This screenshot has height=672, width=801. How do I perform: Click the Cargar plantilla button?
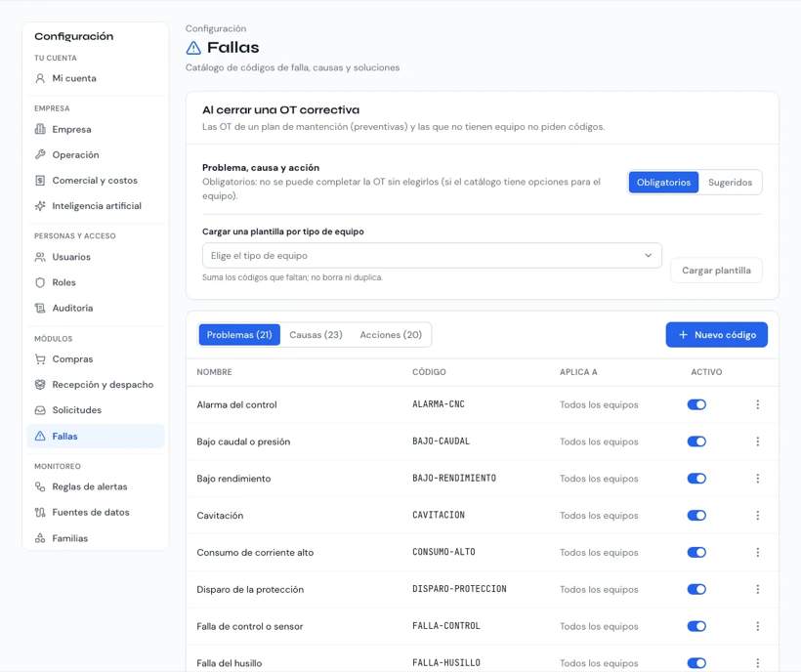click(x=716, y=271)
